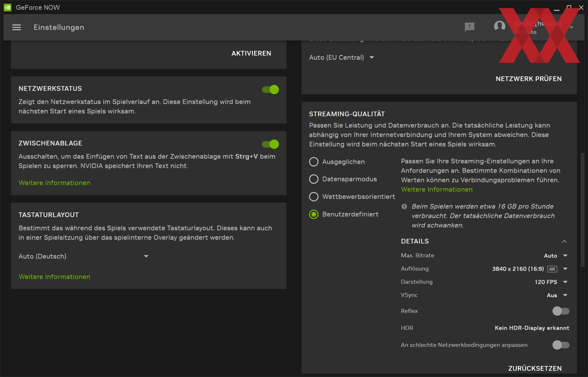The height and width of the screenshot is (377, 588).
Task: Click the NETZWERKSTATUS heading
Action: click(50, 89)
